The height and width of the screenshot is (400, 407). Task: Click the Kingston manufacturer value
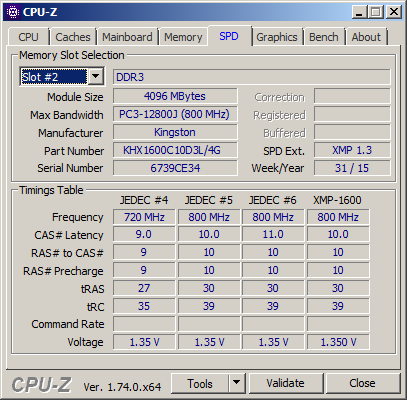(x=175, y=132)
